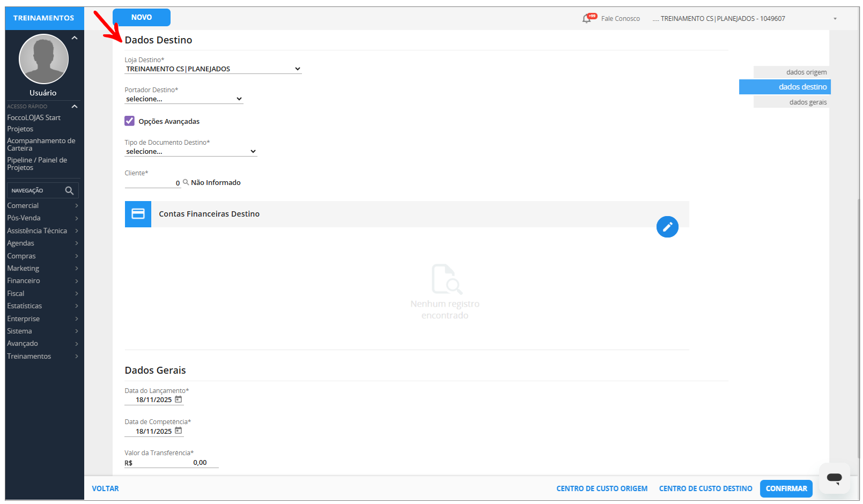Open the Loja Destino dropdown
Viewport: 863px width, 504px height.
213,69
